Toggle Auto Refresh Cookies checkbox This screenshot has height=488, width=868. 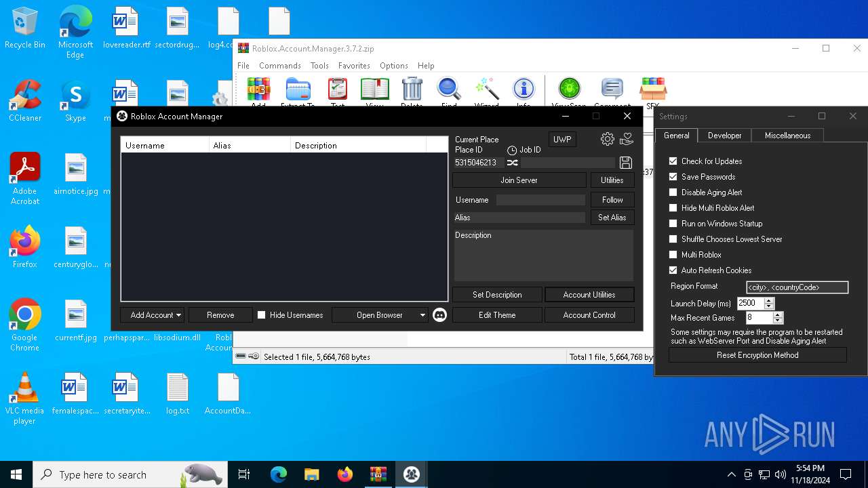pos(673,270)
